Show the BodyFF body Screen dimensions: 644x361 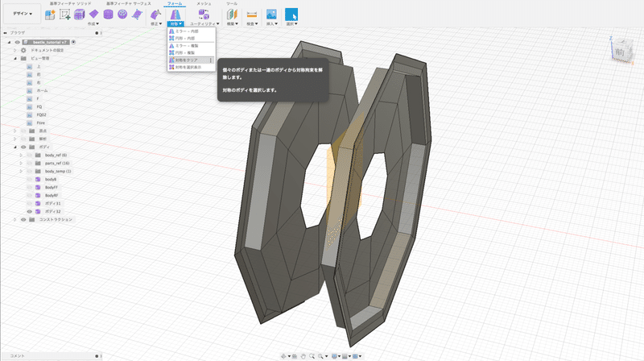[30, 187]
